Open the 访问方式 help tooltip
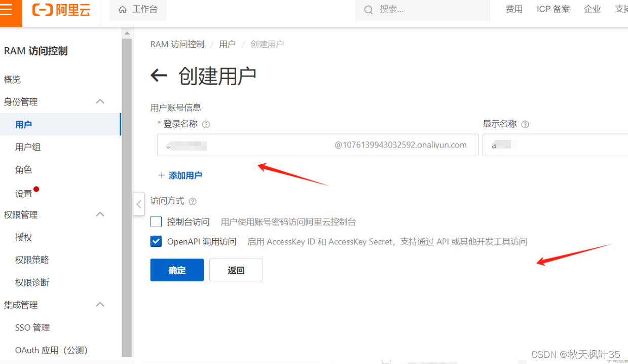 (x=193, y=201)
